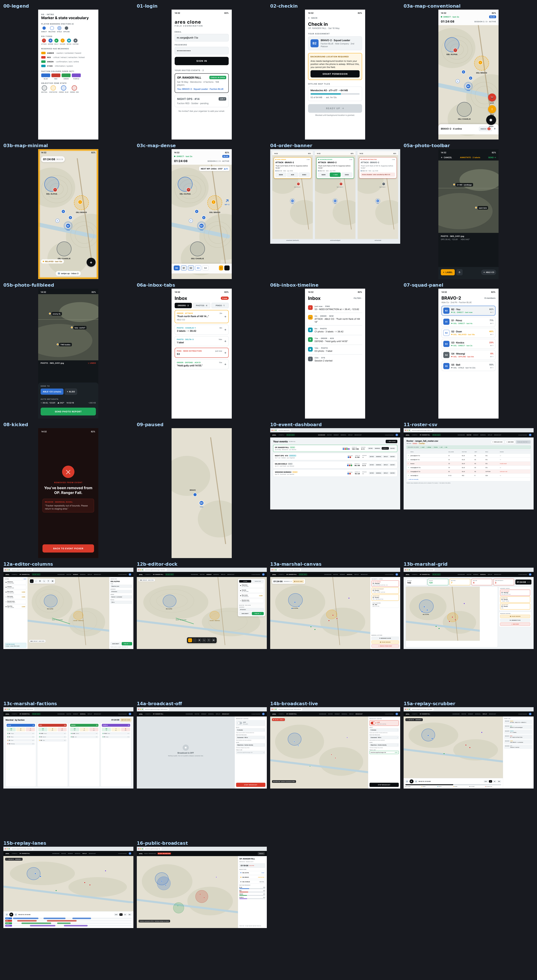537x980 pixels.
Task: Click the B2 assignment badge in 02-checkin
Action: 315,43
